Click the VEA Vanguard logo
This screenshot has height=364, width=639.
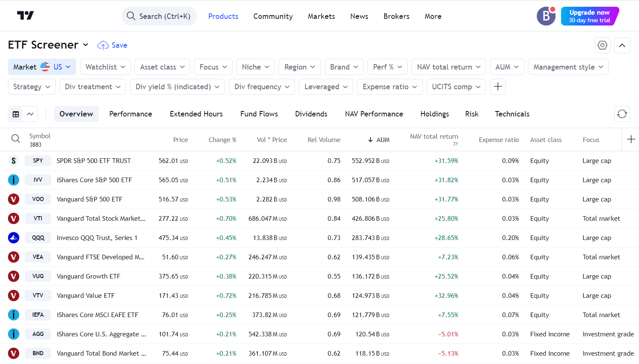[13, 257]
